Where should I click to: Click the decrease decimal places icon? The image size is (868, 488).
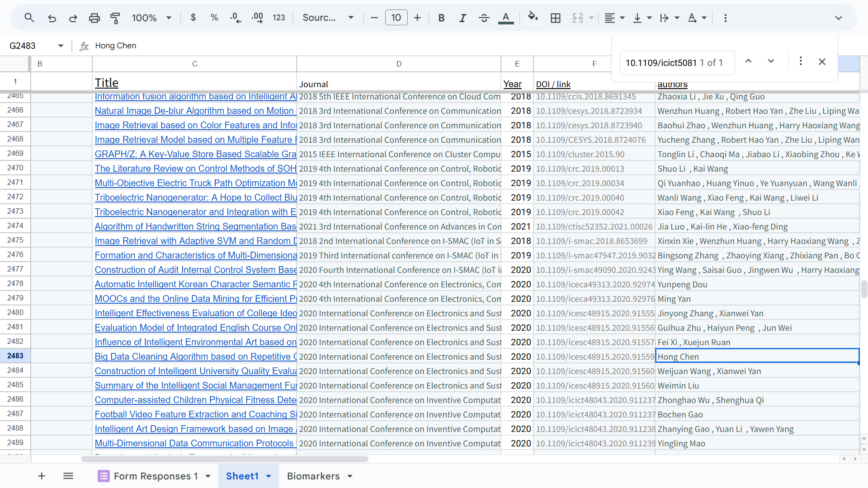pyautogui.click(x=236, y=18)
